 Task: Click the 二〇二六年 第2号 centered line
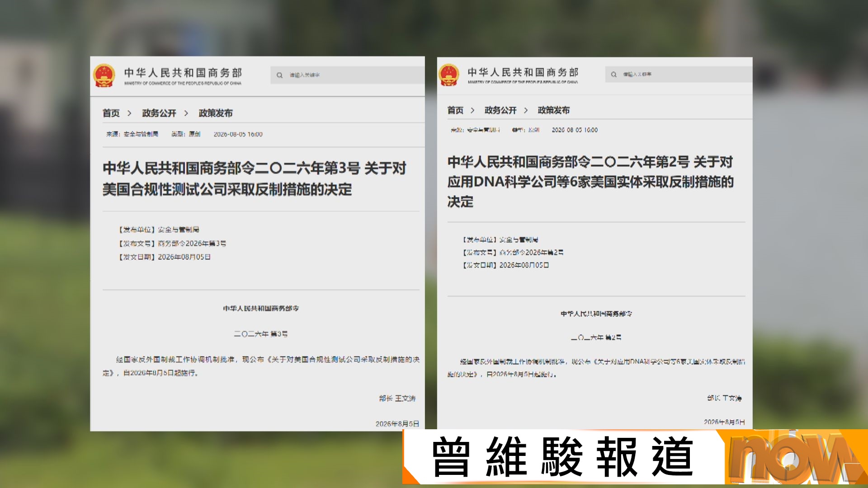tap(596, 338)
